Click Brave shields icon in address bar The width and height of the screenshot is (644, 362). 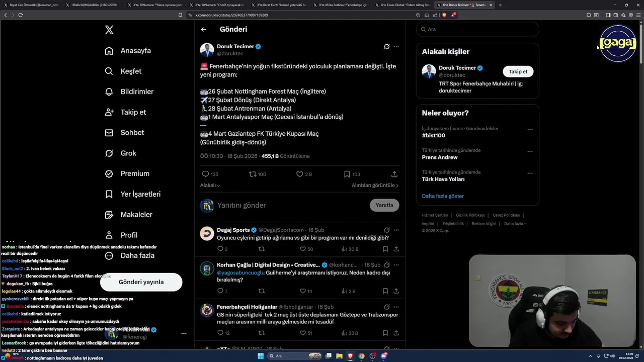tap(444, 15)
